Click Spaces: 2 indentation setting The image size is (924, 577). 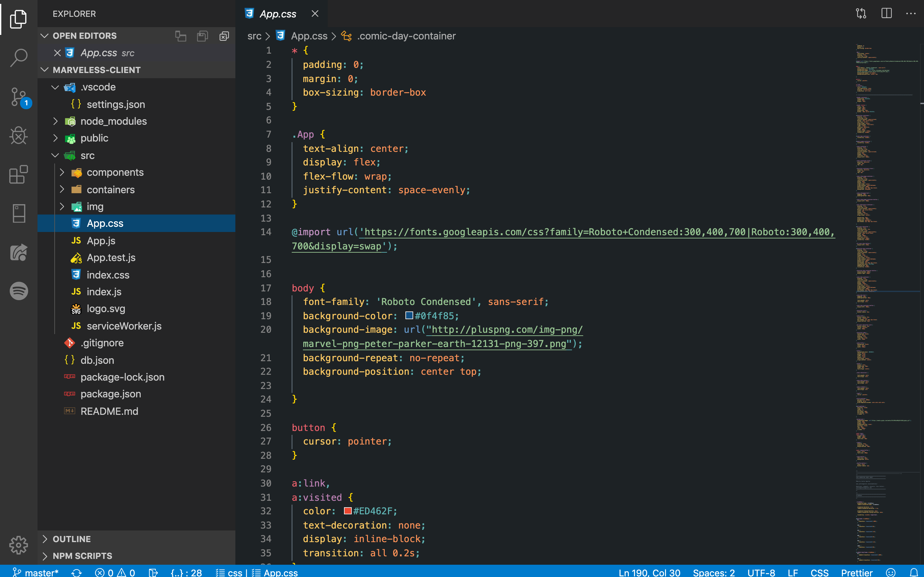[x=714, y=572]
